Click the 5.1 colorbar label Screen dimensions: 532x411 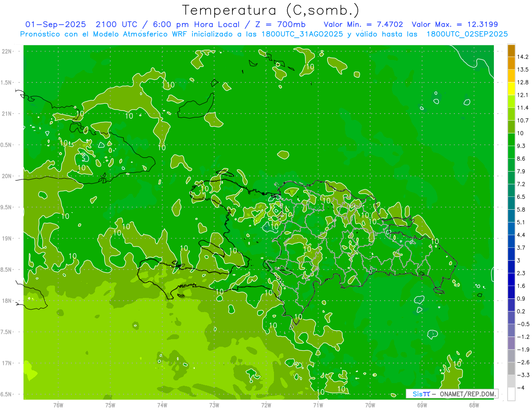click(x=521, y=222)
